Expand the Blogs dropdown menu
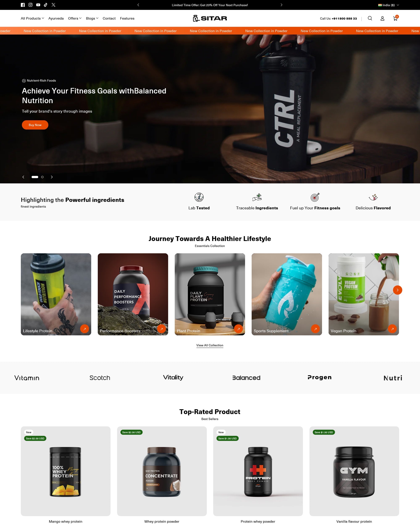 coord(91,18)
